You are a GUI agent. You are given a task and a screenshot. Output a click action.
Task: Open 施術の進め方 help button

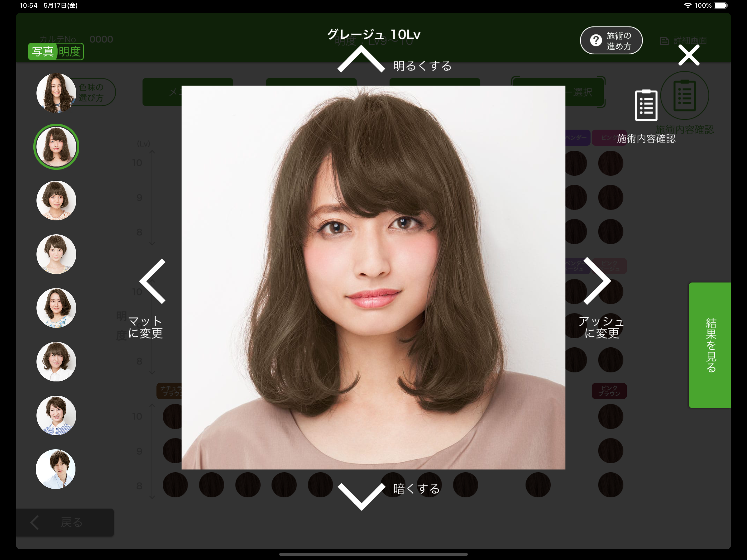click(x=611, y=40)
